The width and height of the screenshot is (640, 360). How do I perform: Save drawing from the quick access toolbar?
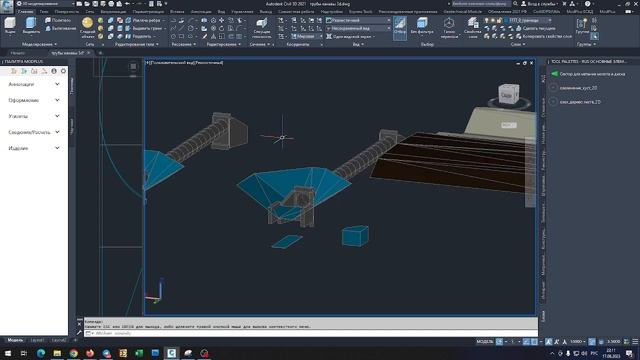coord(95,4)
